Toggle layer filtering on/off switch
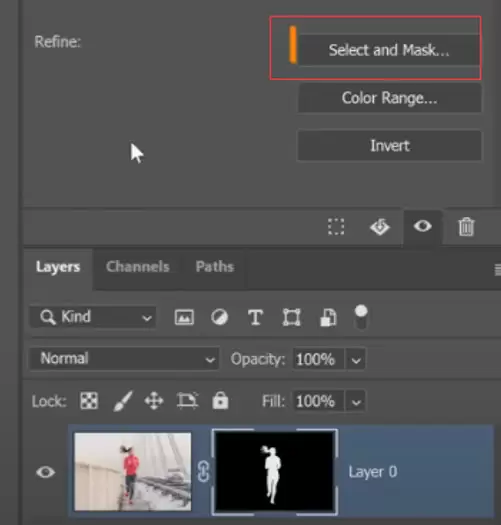Image resolution: width=501 pixels, height=525 pixels. 361,317
